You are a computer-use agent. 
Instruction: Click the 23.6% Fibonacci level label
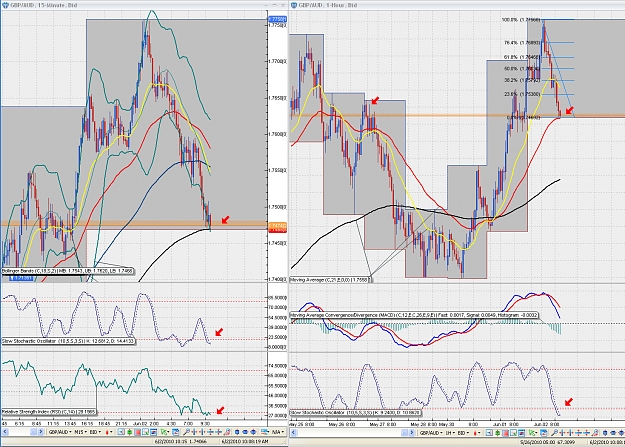click(x=522, y=95)
